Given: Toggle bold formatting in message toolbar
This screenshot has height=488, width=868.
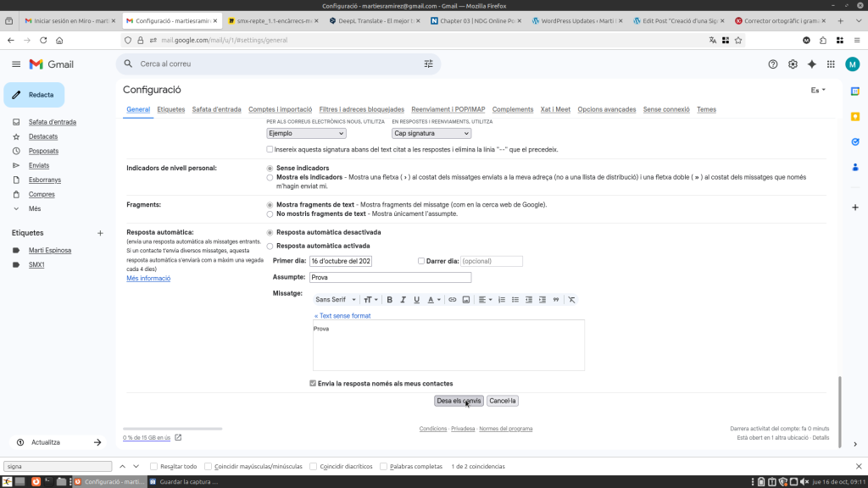Looking at the screenshot, I should tap(390, 300).
